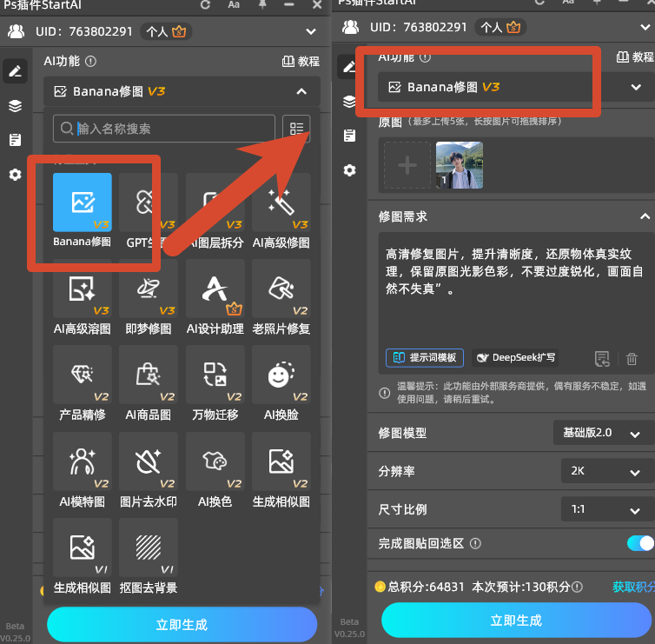The height and width of the screenshot is (644, 655).
Task: Select the uploaded portrait thumbnail
Action: (460, 165)
